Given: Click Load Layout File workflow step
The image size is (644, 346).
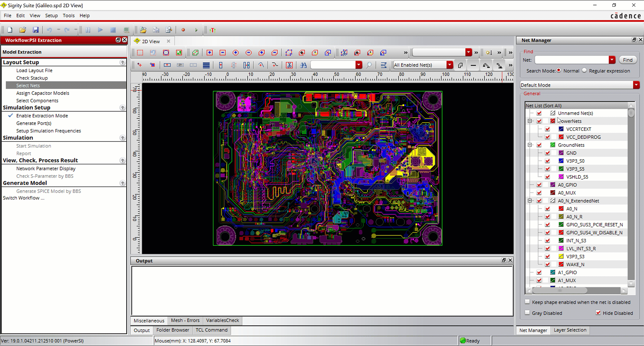Looking at the screenshot, I should (x=34, y=70).
